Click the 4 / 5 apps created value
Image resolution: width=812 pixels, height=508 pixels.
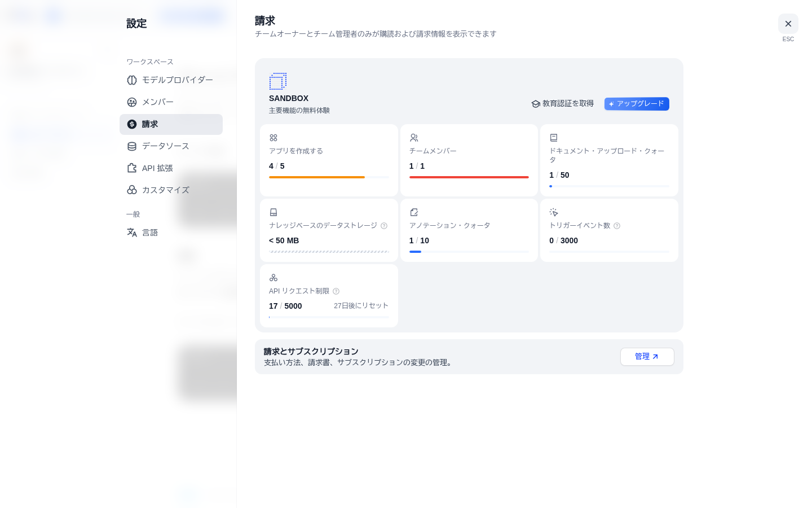277,166
